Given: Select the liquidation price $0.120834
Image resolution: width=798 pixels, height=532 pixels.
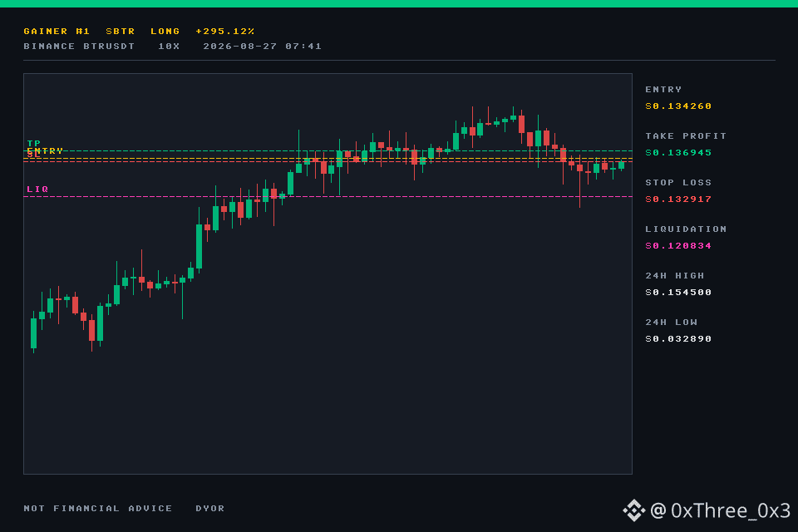Looking at the screenshot, I should tap(678, 246).
